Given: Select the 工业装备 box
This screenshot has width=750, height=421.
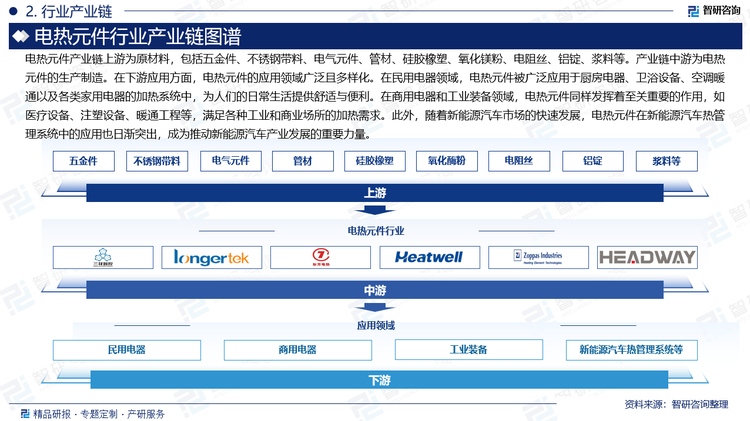Looking at the screenshot, I should coord(469,350).
